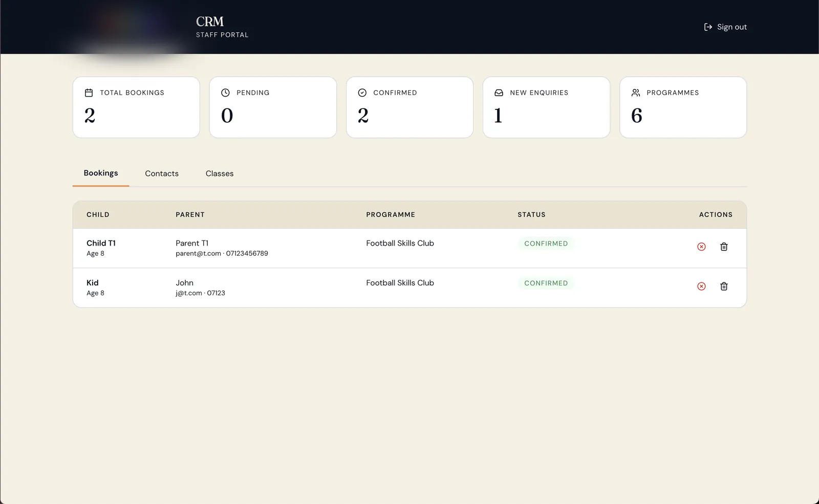Viewport: 819px width, 504px height.
Task: Click Age 8 under Kid
Action: click(95, 293)
